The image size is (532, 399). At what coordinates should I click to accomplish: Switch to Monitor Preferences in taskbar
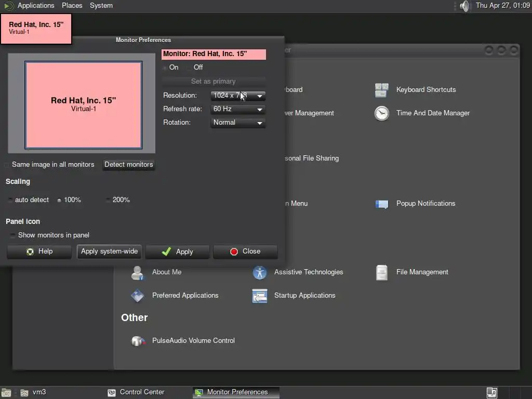(236, 392)
